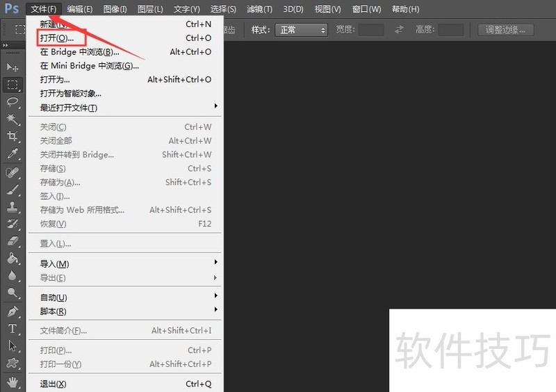
Task: Choose 退出(X) to quit
Action: pyautogui.click(x=125, y=384)
